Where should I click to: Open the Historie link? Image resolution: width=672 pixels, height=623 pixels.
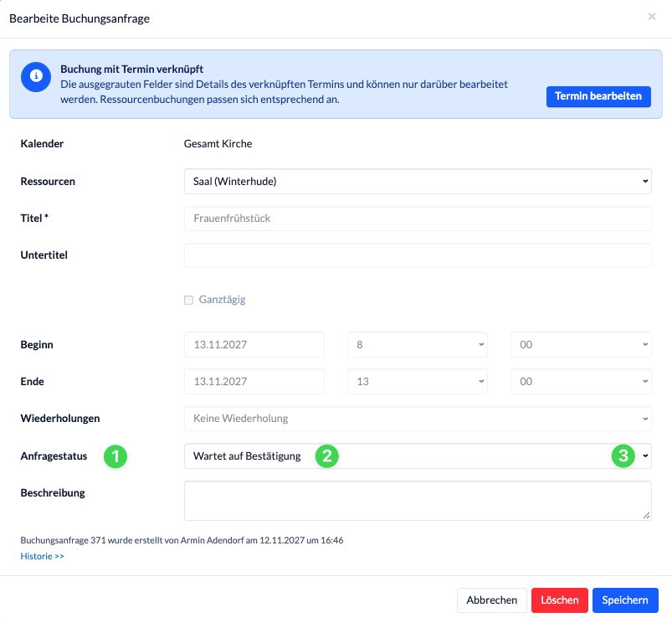[x=42, y=556]
